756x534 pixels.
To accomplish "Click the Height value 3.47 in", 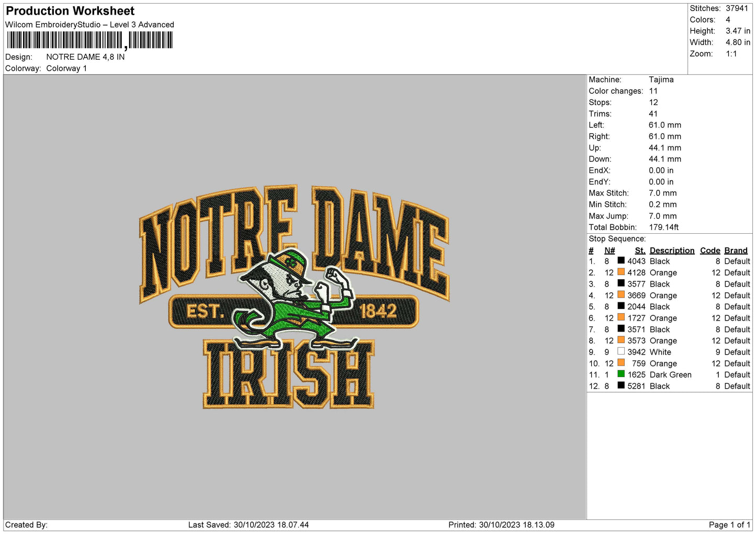I will 738,31.
